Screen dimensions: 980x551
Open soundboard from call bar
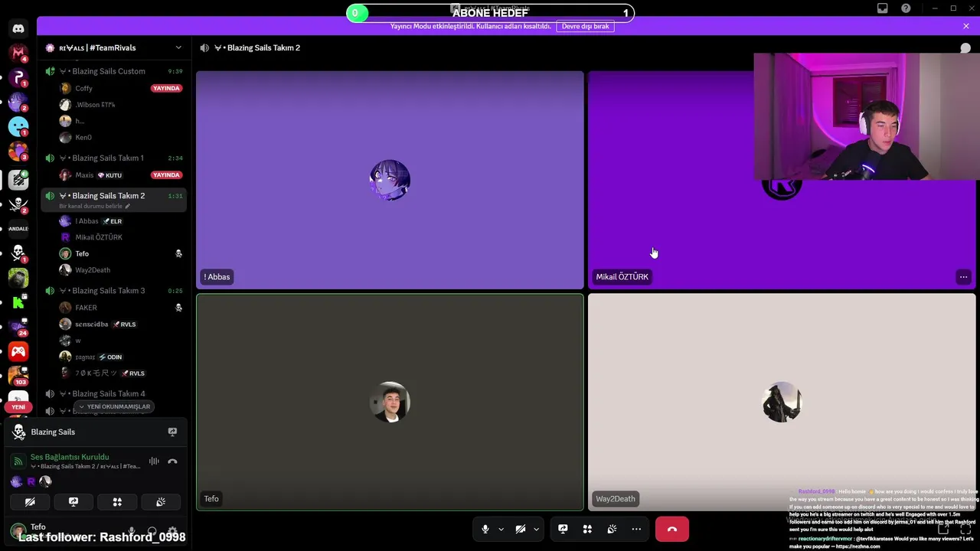[612, 529]
